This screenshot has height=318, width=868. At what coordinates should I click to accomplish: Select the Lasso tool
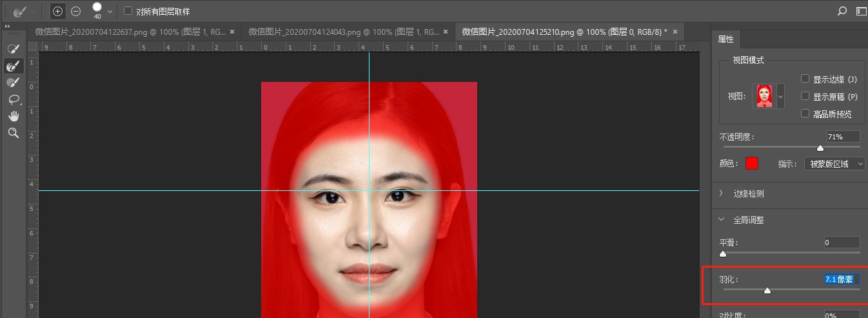(13, 99)
